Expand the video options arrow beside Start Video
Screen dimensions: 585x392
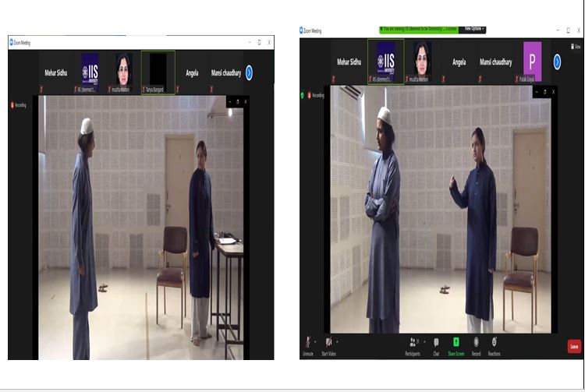pyautogui.click(x=337, y=341)
